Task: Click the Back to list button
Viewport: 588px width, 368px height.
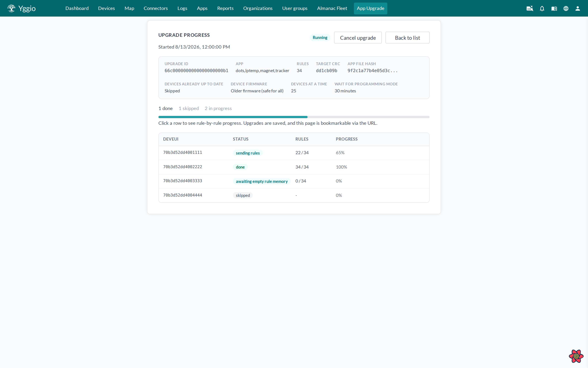Action: pyautogui.click(x=407, y=38)
